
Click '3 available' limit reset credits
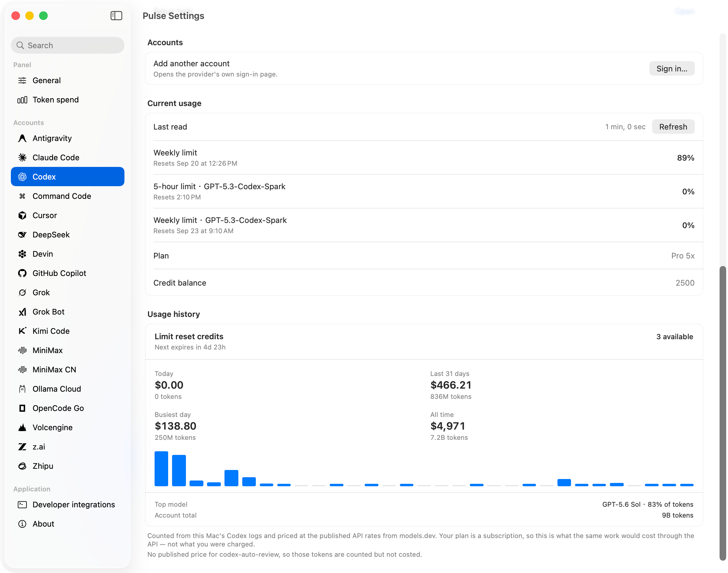click(x=675, y=337)
